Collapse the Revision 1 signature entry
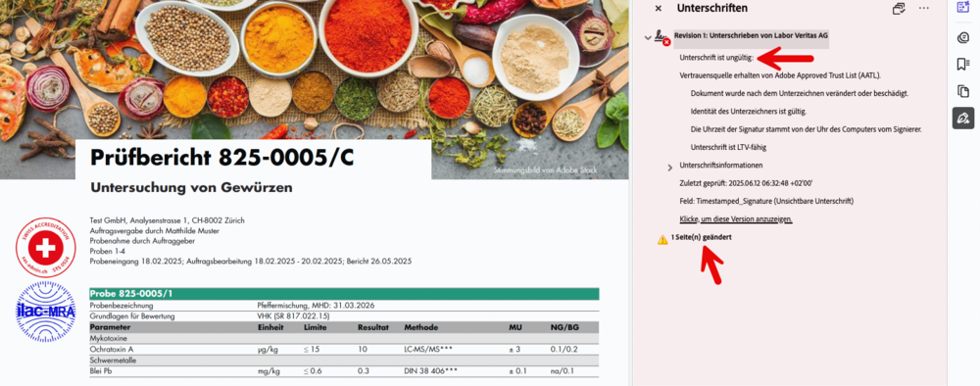This screenshot has height=386, width=980. click(x=648, y=38)
